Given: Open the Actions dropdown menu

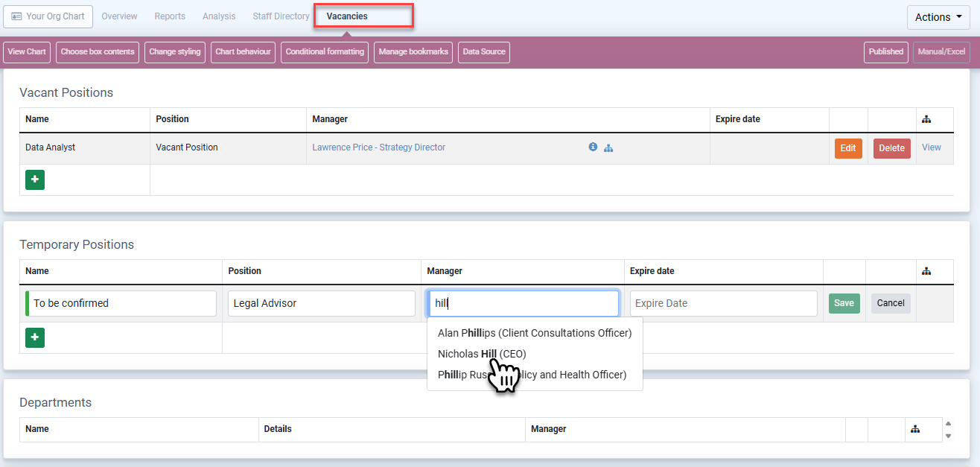Looking at the screenshot, I should 938,17.
